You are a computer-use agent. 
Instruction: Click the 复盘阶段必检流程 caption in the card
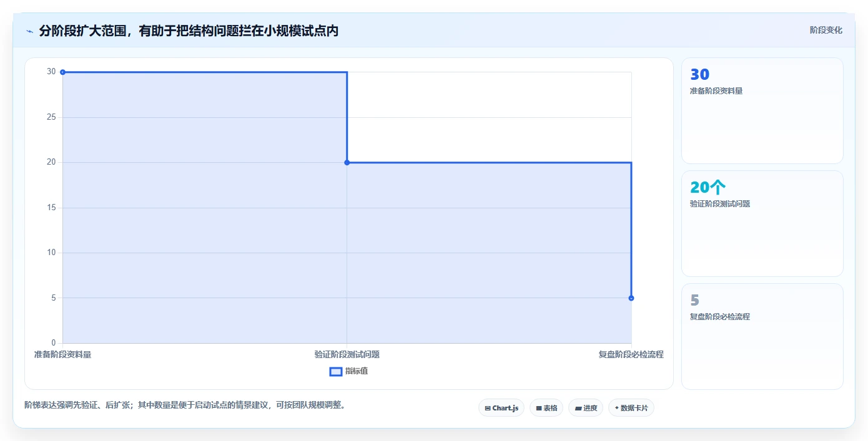tap(719, 316)
